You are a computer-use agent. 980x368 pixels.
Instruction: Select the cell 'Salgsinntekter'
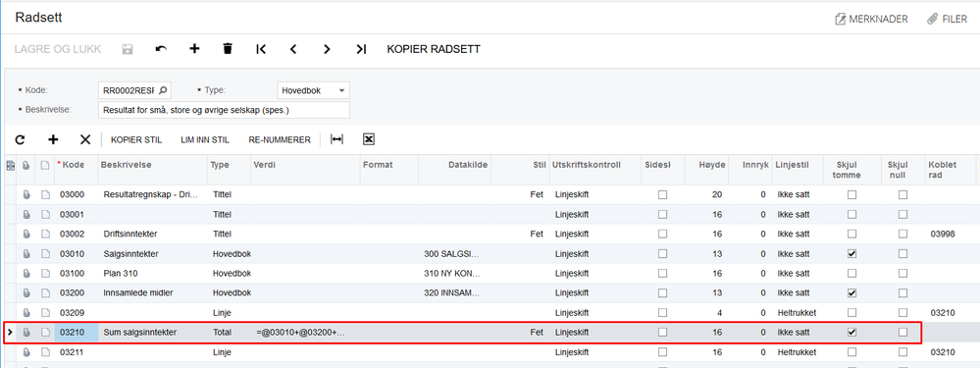(130, 253)
